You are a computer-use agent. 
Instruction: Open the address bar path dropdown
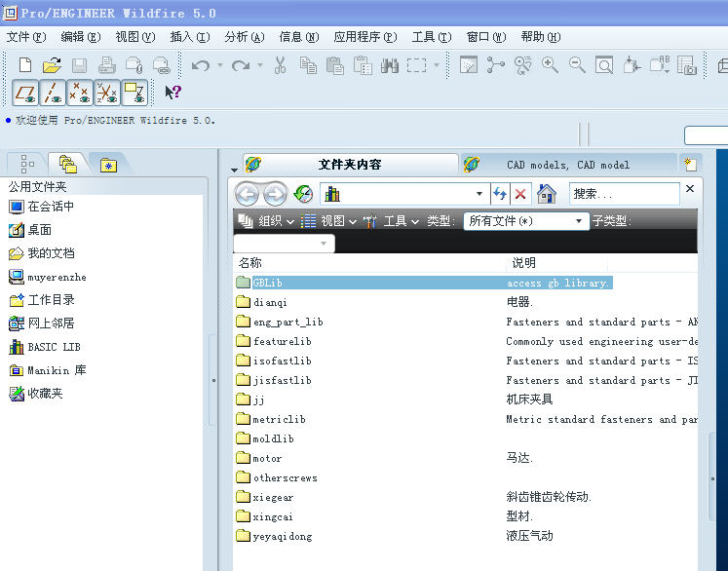479,194
